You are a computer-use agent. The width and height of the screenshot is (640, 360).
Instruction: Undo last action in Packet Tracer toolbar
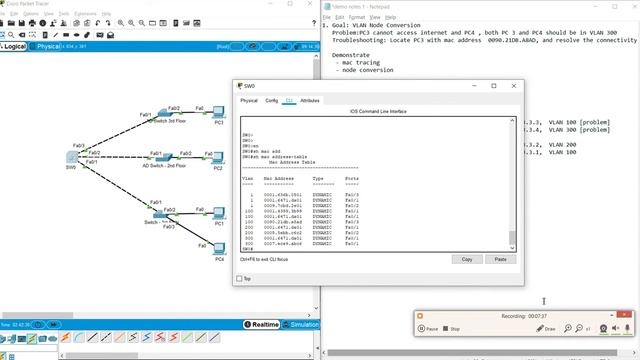coord(98,23)
